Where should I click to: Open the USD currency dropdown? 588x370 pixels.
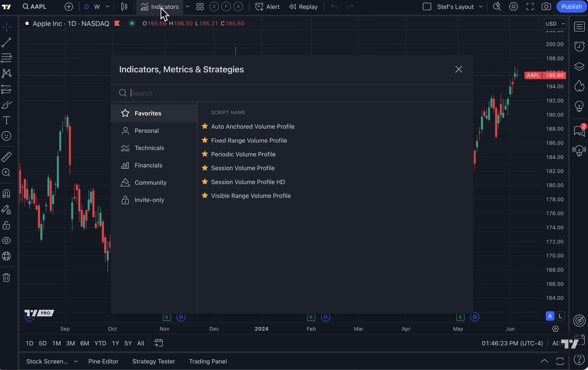point(555,24)
